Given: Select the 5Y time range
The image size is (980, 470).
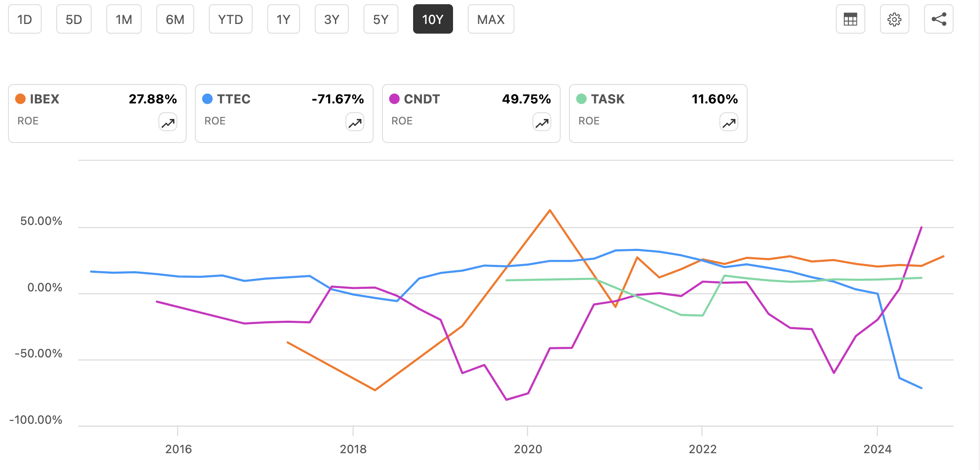Looking at the screenshot, I should [380, 19].
